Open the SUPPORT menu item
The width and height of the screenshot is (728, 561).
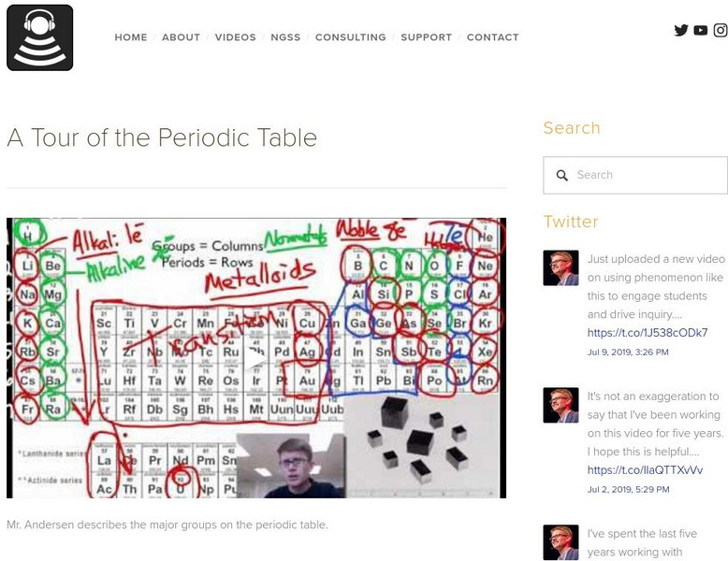coord(426,37)
